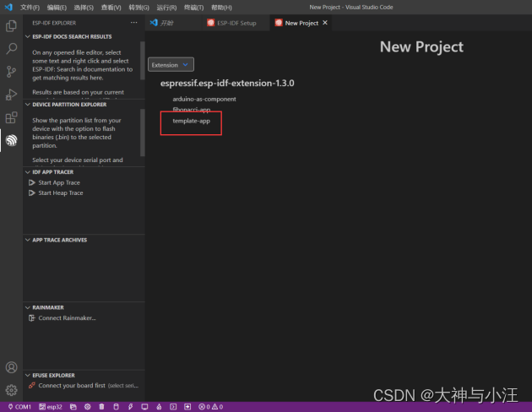Open the Extension dropdown
532x412 pixels.
[171, 64]
